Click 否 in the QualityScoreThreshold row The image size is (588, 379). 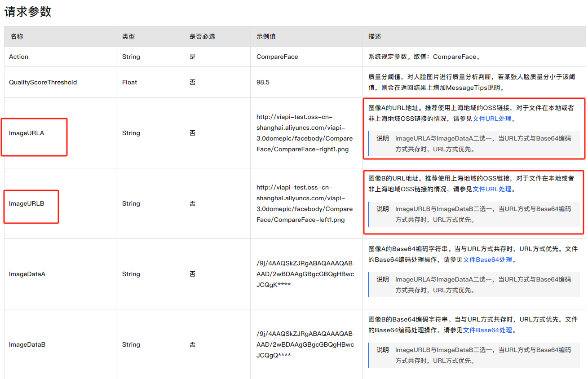pos(192,83)
